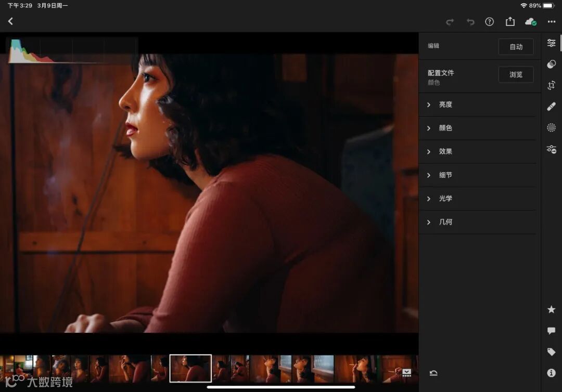Image resolution: width=562 pixels, height=392 pixels.
Task: Tap the battery status icon
Action: click(549, 5)
